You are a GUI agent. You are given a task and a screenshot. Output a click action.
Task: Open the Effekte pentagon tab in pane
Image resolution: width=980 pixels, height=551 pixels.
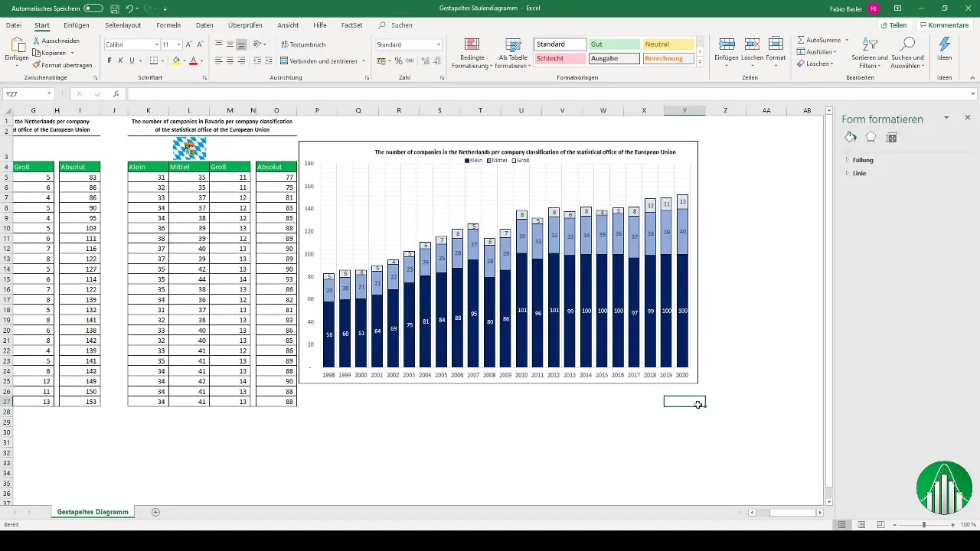[x=871, y=137]
